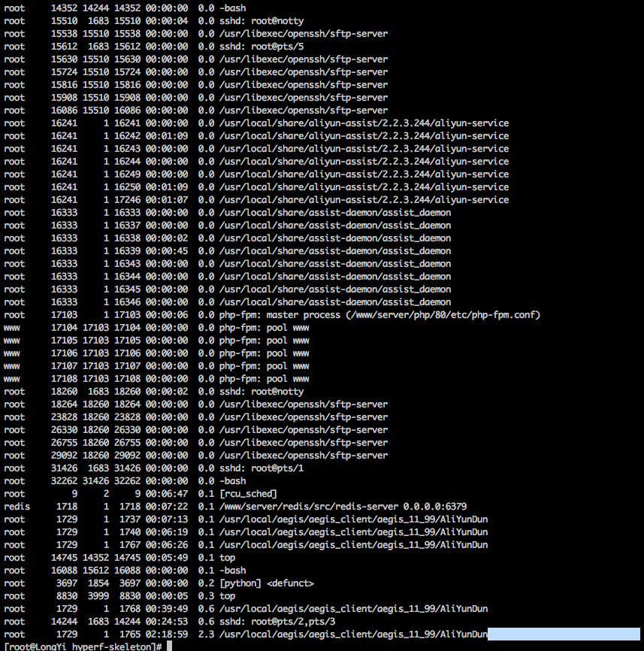
Task: Click the php-fpm master process line
Action: pos(272,315)
